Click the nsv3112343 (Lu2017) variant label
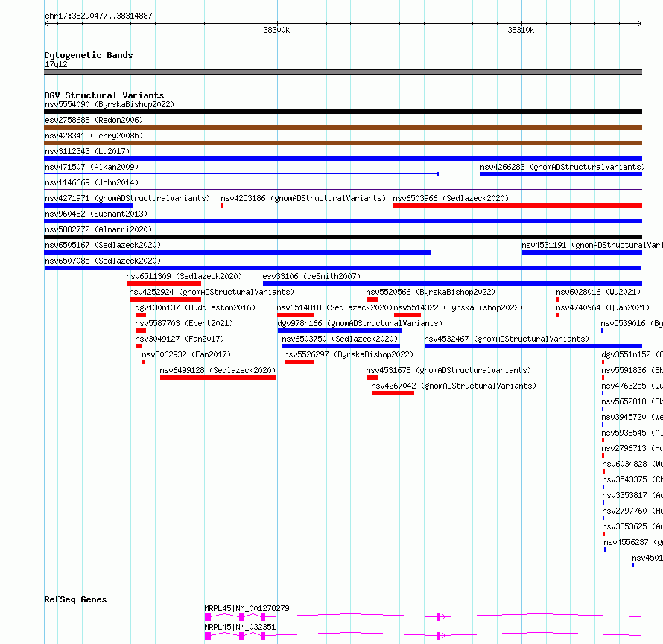Viewport: 663px width, 644px height. [87, 151]
